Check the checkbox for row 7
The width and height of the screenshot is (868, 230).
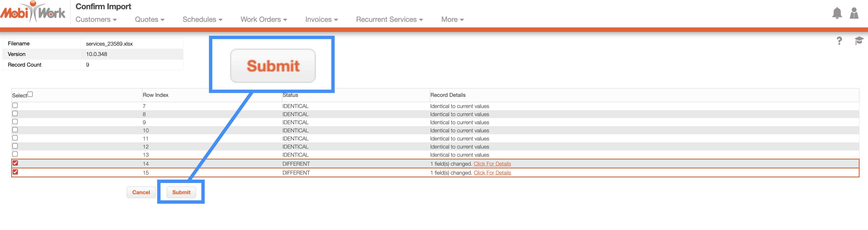[15, 105]
